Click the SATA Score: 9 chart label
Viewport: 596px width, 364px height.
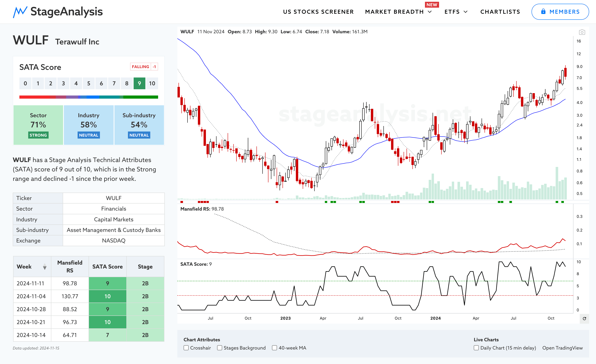click(196, 264)
